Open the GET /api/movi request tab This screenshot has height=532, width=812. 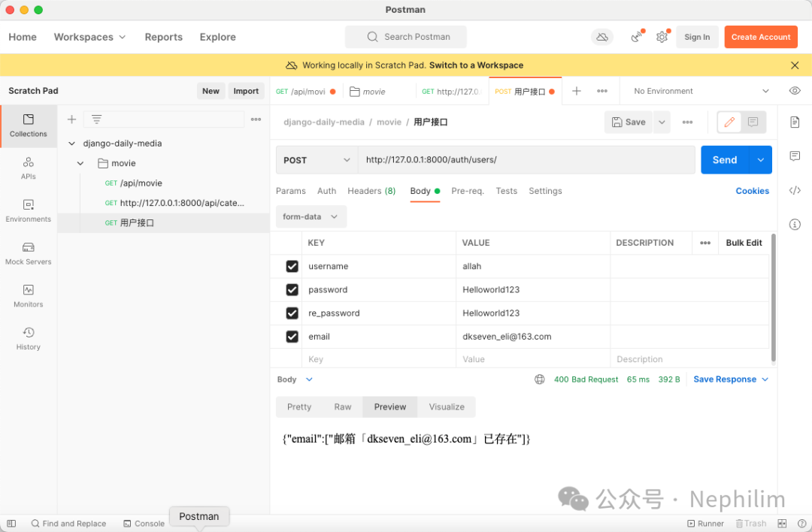(x=306, y=92)
